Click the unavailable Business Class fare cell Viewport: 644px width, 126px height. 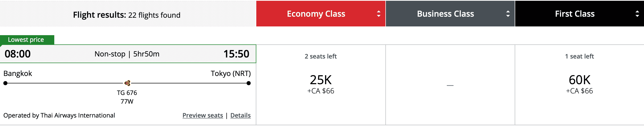tap(450, 85)
